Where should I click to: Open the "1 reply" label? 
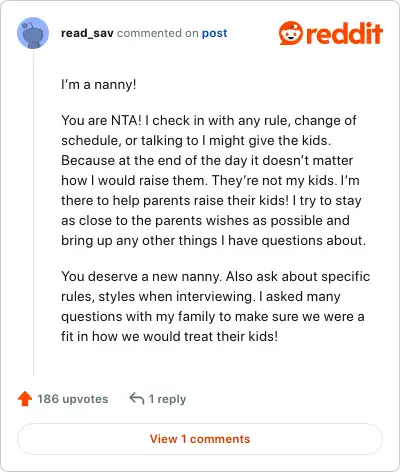167,399
